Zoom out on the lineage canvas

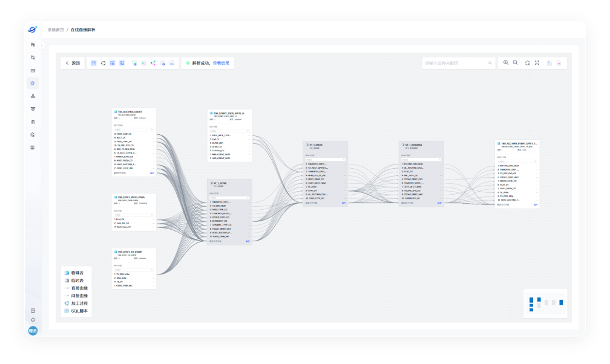click(x=515, y=63)
